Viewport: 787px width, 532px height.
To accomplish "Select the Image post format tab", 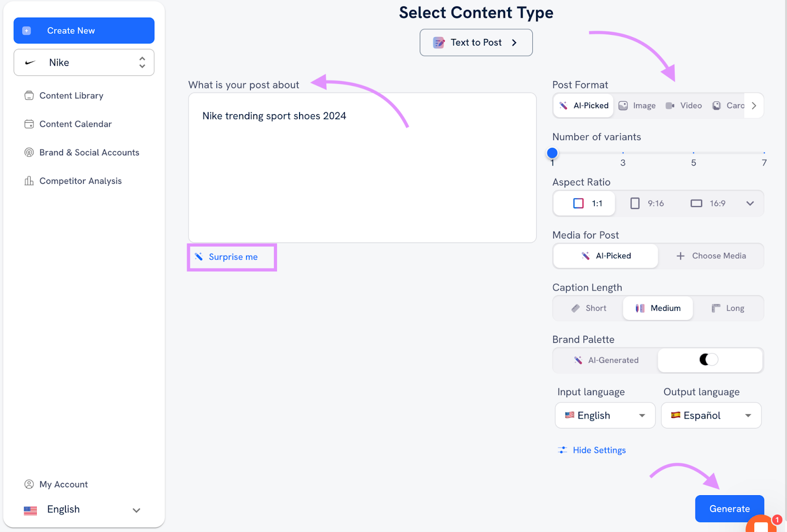I will tap(637, 106).
